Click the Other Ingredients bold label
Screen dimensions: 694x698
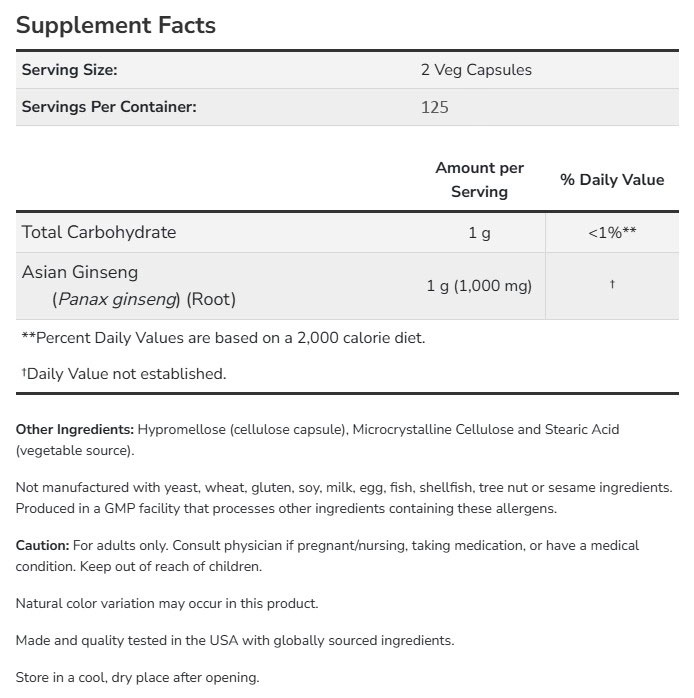75,429
